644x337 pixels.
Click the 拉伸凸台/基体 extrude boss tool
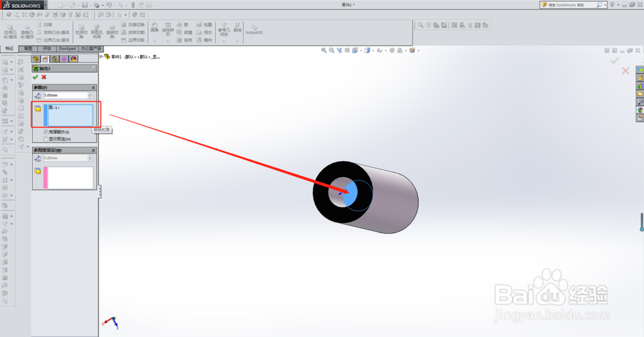pos(10,32)
